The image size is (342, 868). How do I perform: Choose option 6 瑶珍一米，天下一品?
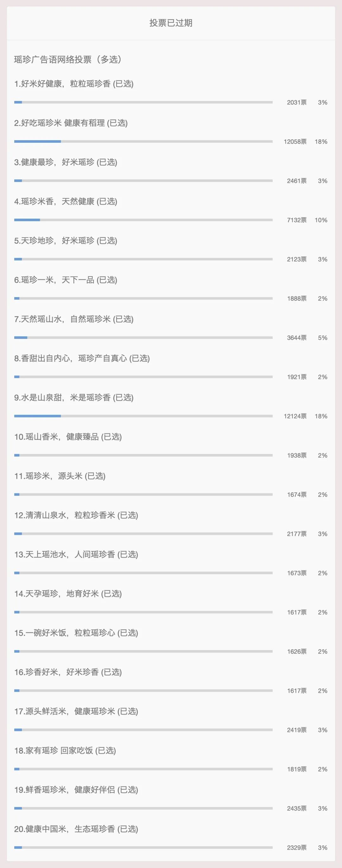(66, 280)
